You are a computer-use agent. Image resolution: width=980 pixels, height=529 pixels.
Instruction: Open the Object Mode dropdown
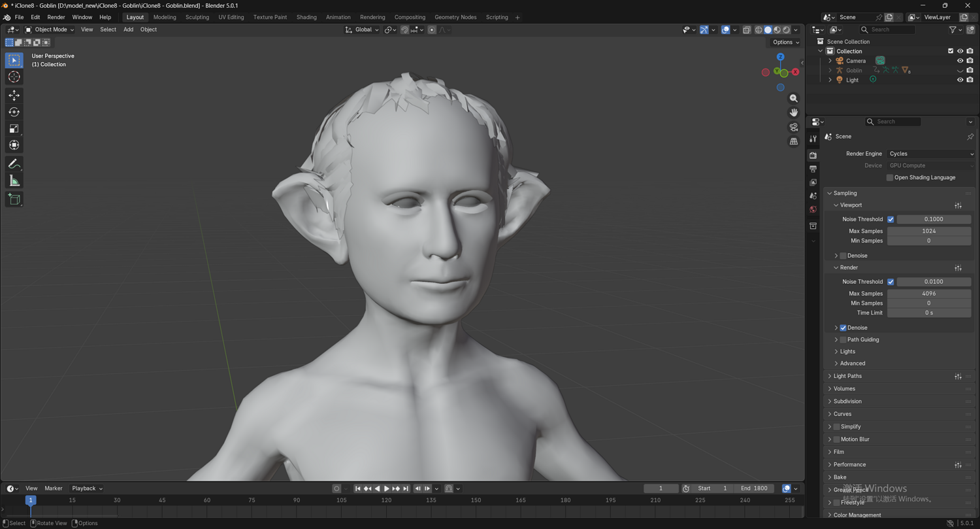click(x=50, y=29)
